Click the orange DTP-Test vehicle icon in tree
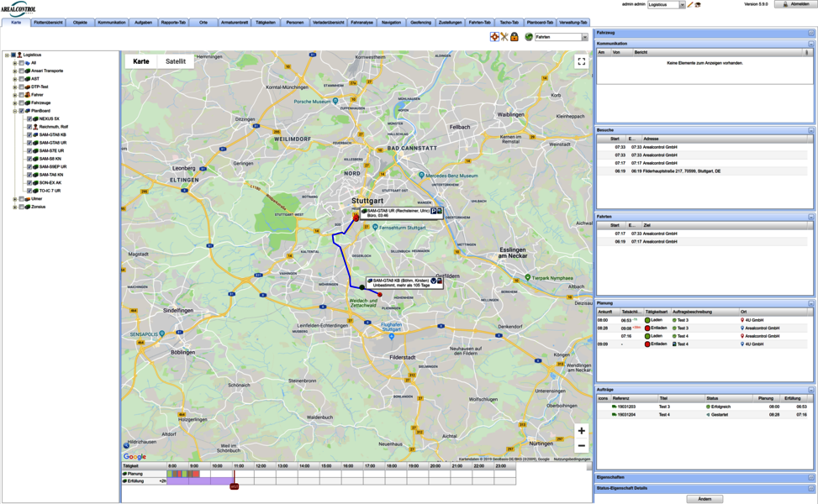818x504 pixels. (x=28, y=87)
